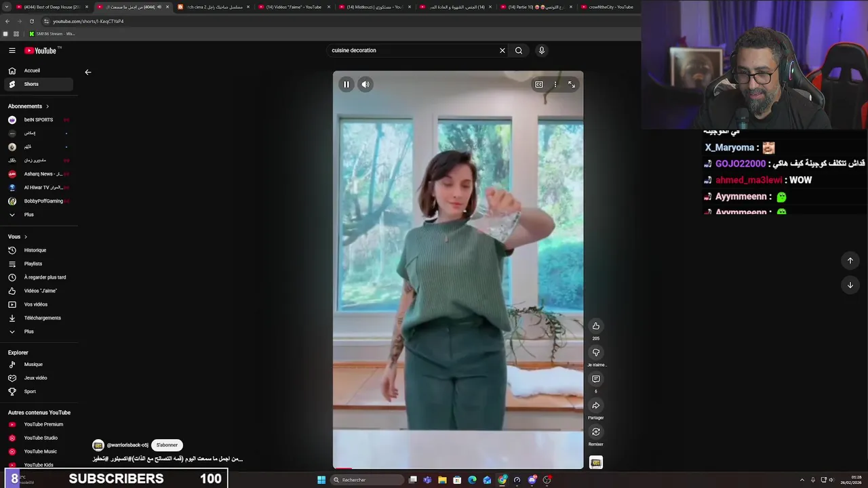868x488 pixels.
Task: Open Vos vidéos page
Action: point(39,304)
